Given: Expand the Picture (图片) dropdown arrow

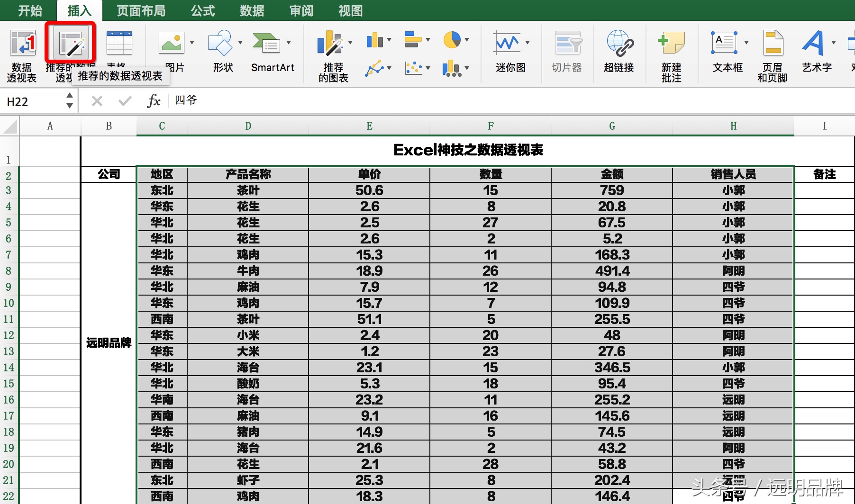Looking at the screenshot, I should (x=192, y=43).
